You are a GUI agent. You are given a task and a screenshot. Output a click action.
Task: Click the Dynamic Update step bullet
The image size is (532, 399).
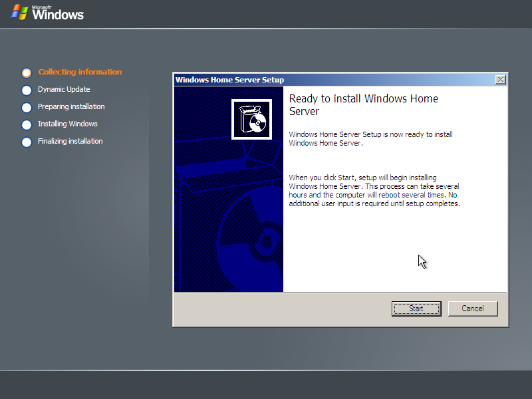27,90
